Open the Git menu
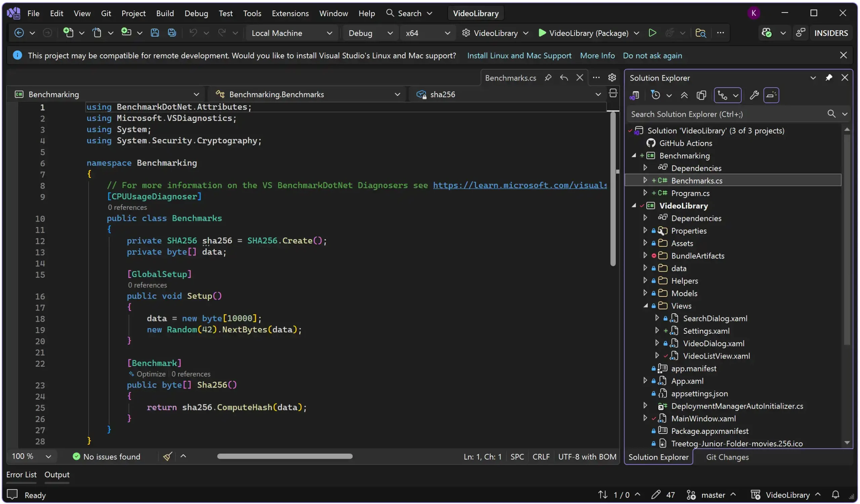 point(106,13)
